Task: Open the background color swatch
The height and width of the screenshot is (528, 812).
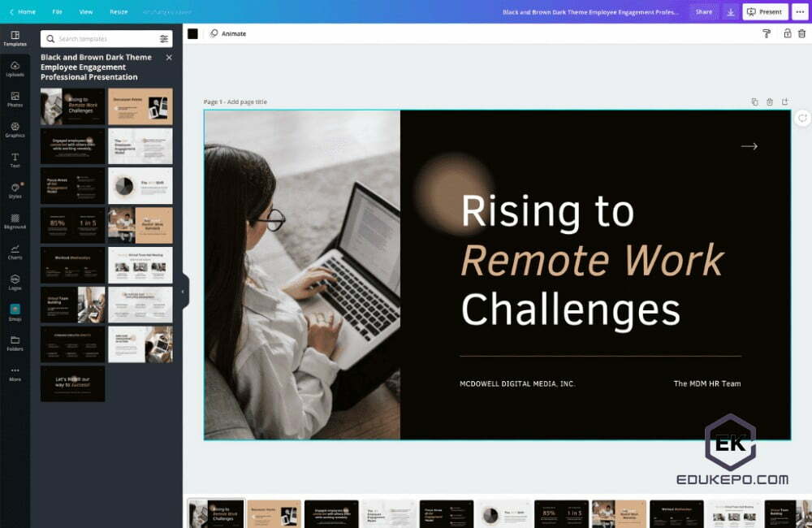Action: pos(192,33)
